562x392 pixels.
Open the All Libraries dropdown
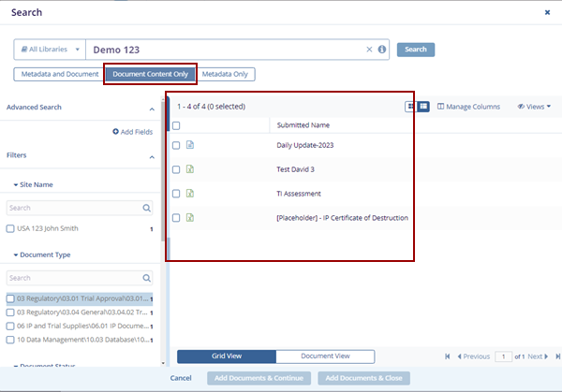click(x=50, y=50)
